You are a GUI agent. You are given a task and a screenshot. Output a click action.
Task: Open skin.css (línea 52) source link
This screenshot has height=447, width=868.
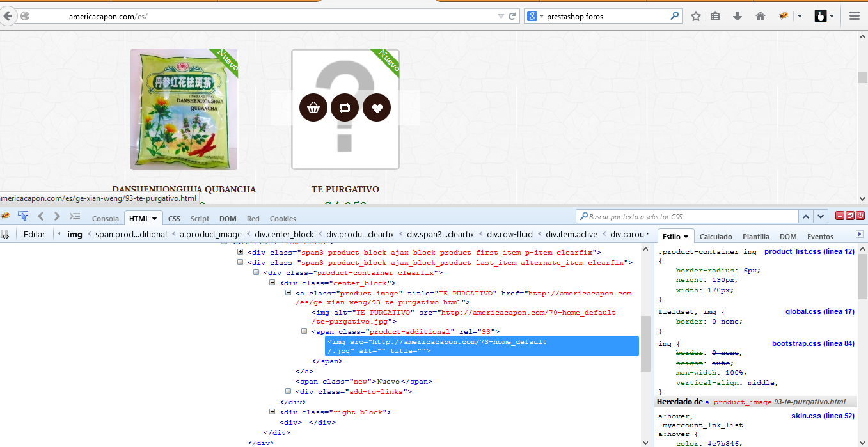click(823, 416)
